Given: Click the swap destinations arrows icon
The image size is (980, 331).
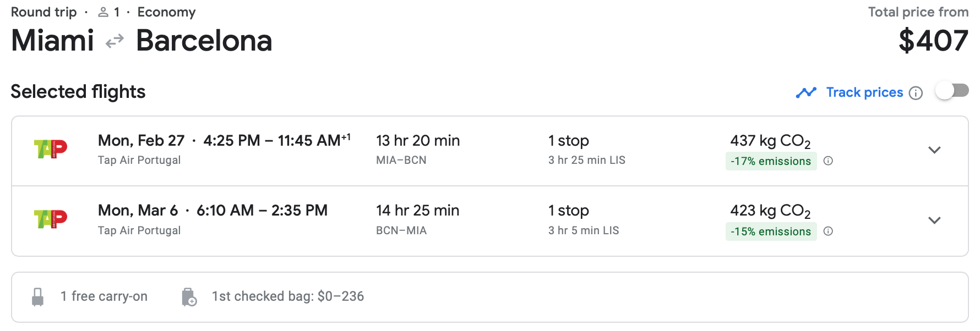Looking at the screenshot, I should coord(114,41).
